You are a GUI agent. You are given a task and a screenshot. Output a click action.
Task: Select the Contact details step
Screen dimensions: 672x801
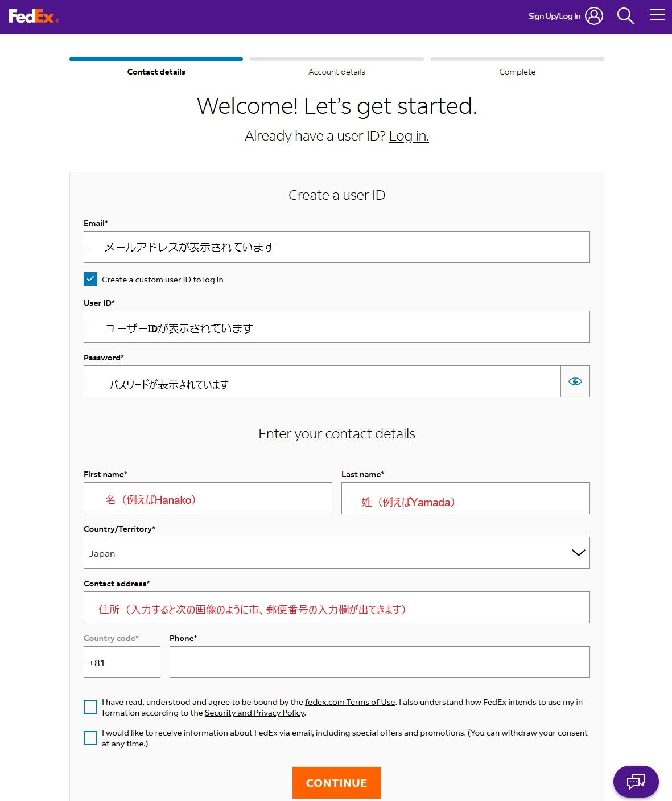tap(156, 72)
